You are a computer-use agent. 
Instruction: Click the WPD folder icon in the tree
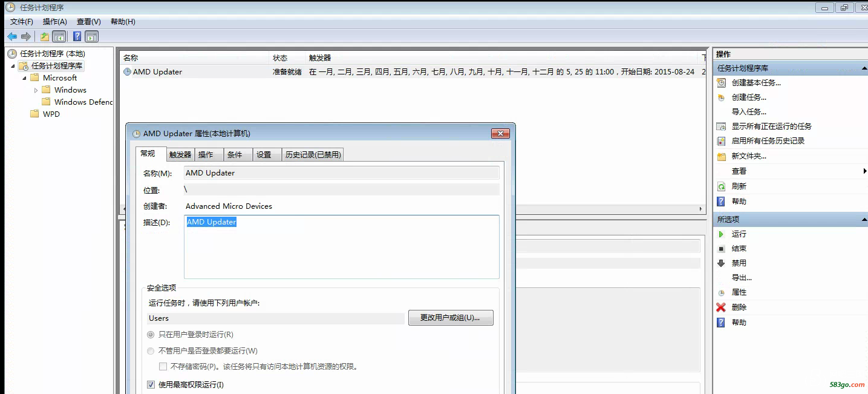click(x=34, y=114)
